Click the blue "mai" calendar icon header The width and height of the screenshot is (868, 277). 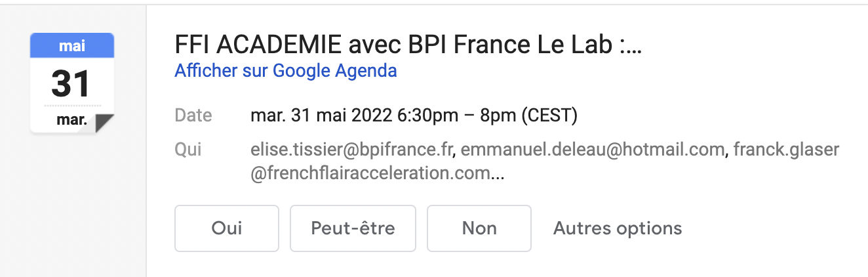(x=72, y=45)
